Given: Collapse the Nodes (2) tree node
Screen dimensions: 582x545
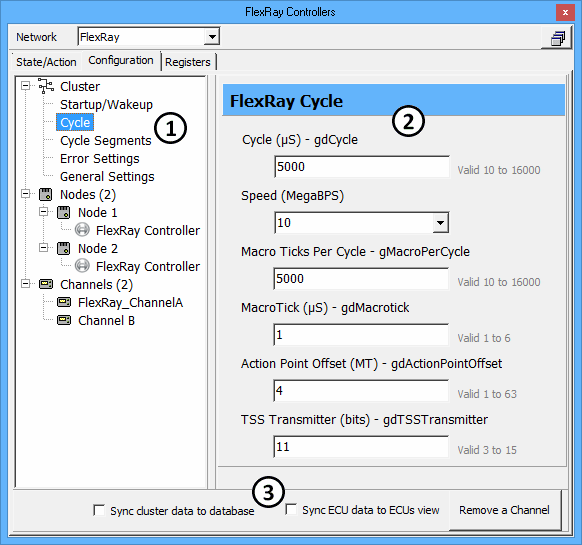Looking at the screenshot, I should click(x=26, y=194).
